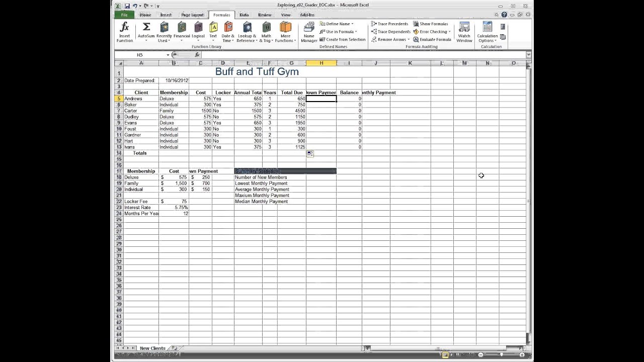The width and height of the screenshot is (644, 362).
Task: Select row 14 by its row header
Action: click(x=119, y=153)
